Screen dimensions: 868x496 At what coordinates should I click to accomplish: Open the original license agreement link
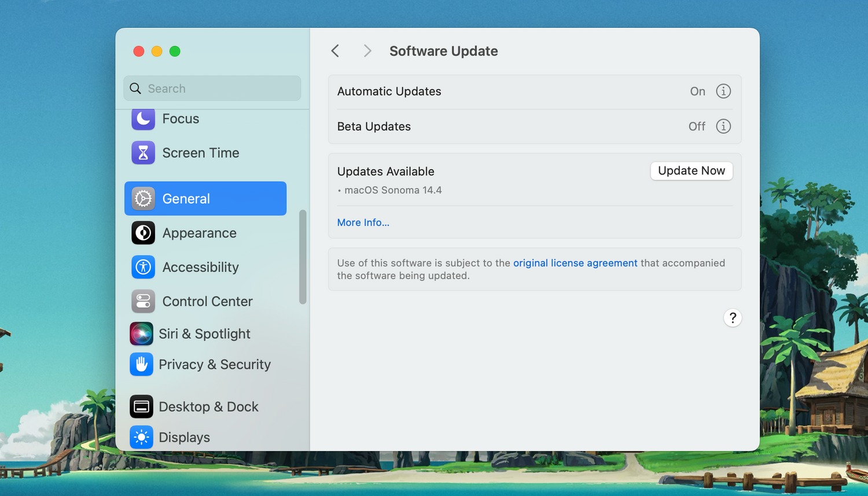575,263
